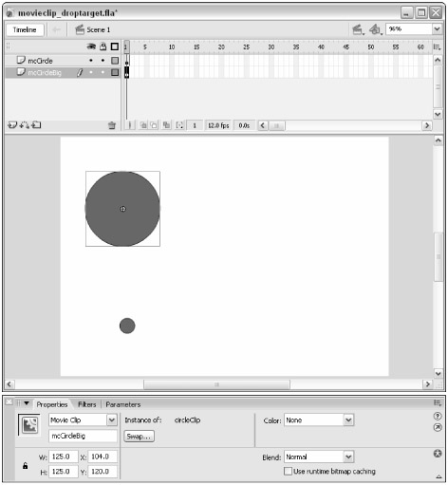
Task: Click the Insert Layer icon
Action: pos(12,125)
